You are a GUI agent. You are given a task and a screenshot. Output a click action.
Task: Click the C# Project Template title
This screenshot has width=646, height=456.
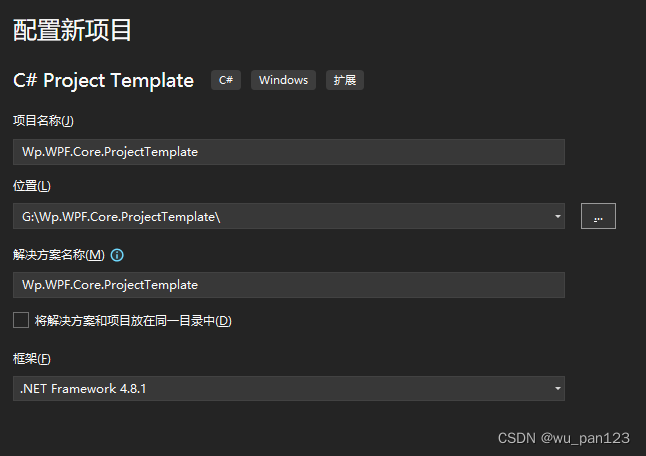click(103, 80)
